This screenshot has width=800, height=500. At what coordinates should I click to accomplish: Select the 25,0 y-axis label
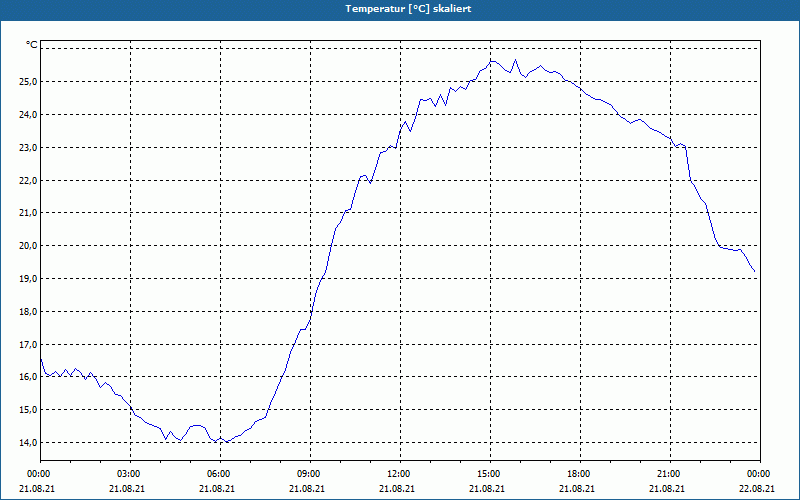tap(29, 82)
